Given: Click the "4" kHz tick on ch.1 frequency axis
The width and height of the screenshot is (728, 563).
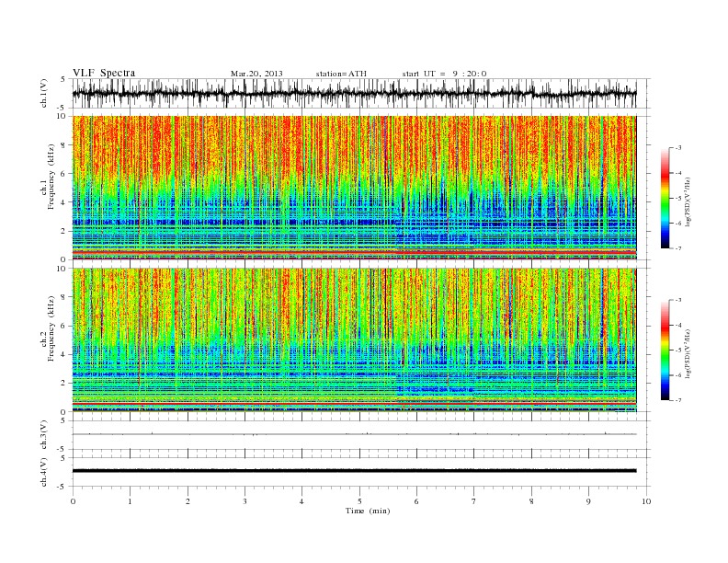Looking at the screenshot, I should click(64, 202).
